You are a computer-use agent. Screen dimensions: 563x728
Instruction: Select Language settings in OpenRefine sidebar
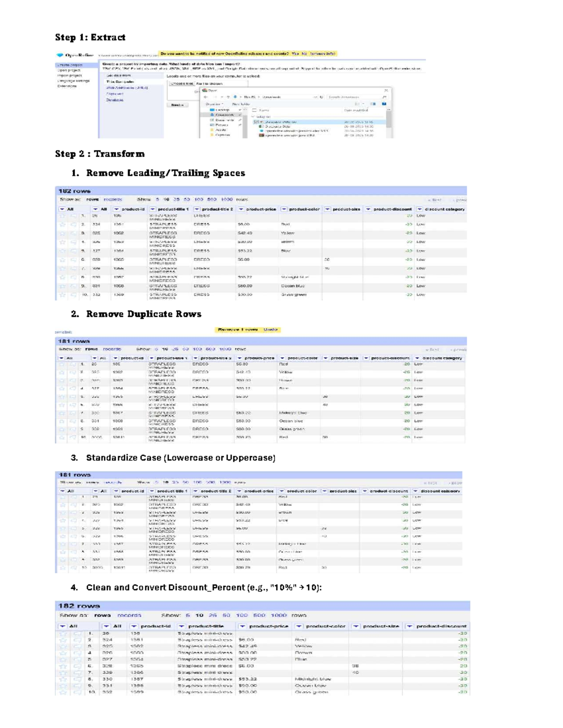73,81
